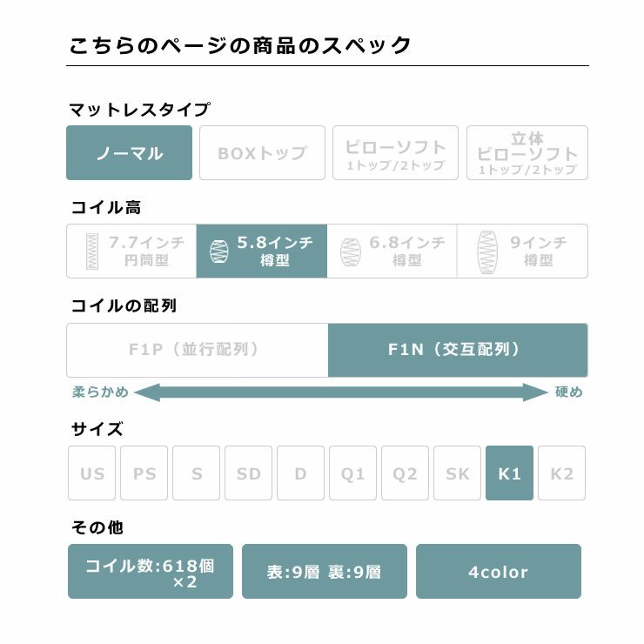Click the 5.8インチ barrel coil icon
This screenshot has width=644, height=644.
pos(219,251)
